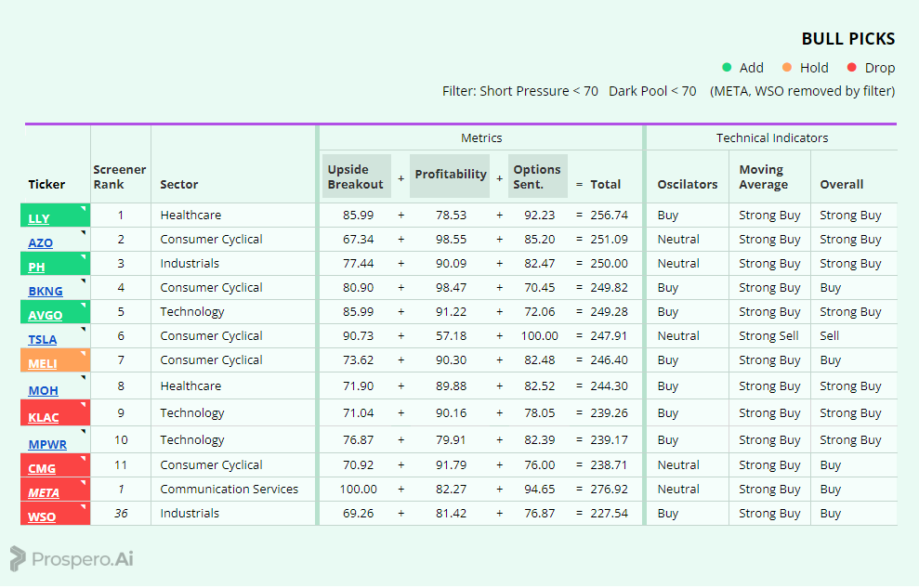Open the TSLA ticker link
The width and height of the screenshot is (919, 588).
[42, 339]
